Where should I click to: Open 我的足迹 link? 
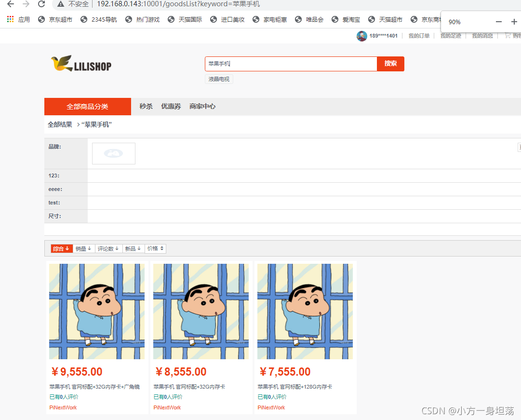451,36
